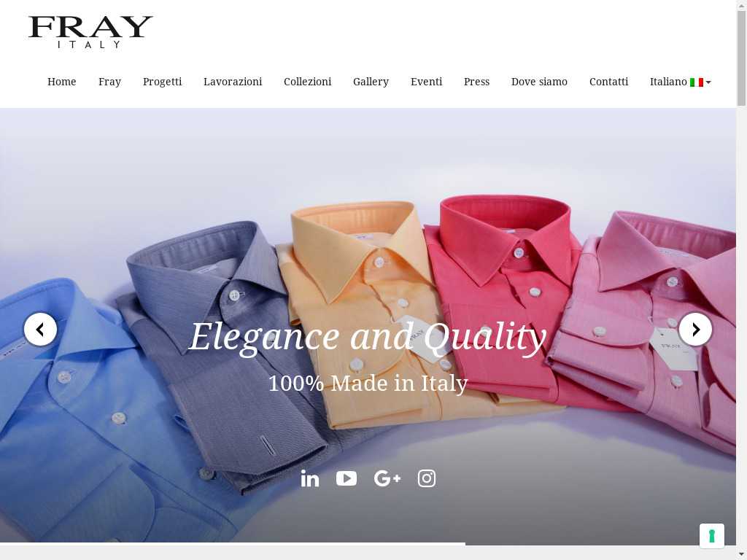
Task: Open the Collezioni menu item
Action: pyautogui.click(x=308, y=82)
